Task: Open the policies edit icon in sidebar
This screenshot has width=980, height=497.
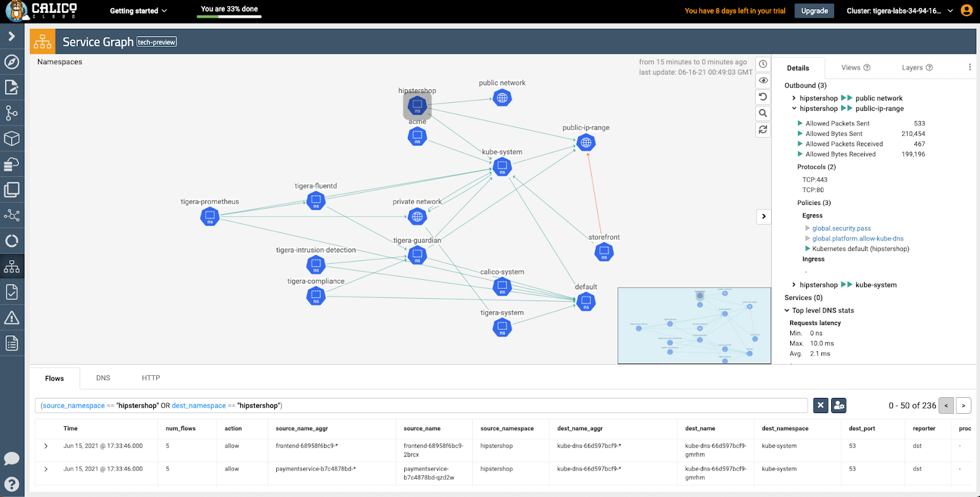Action: (x=12, y=88)
